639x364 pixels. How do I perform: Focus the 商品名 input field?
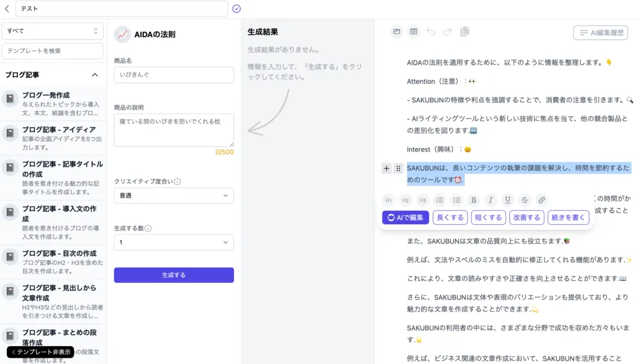[x=174, y=75]
